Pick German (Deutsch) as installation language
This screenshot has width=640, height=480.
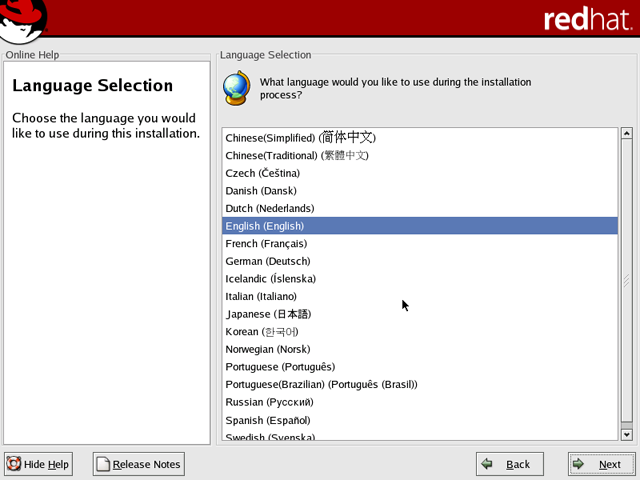click(x=266, y=261)
